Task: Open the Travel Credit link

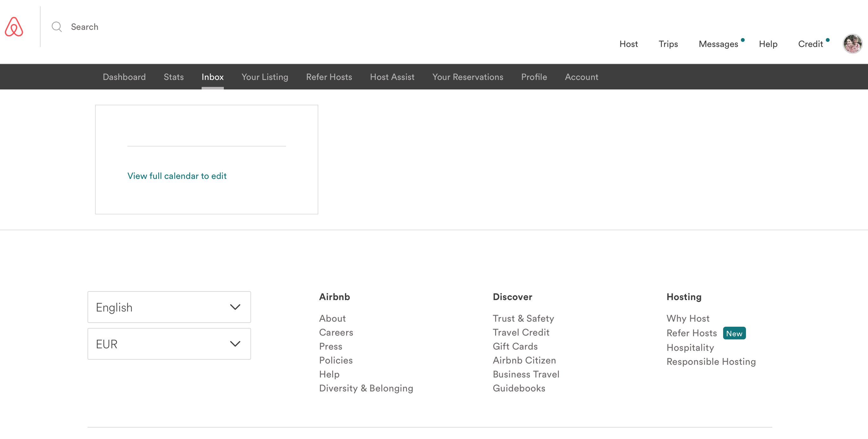Action: tap(521, 332)
